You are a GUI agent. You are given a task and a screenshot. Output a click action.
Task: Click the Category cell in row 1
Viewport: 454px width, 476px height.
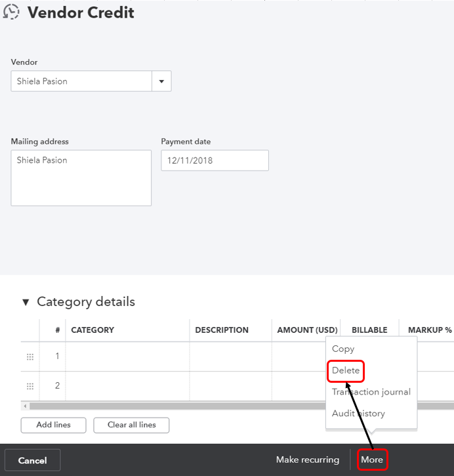tap(127, 357)
